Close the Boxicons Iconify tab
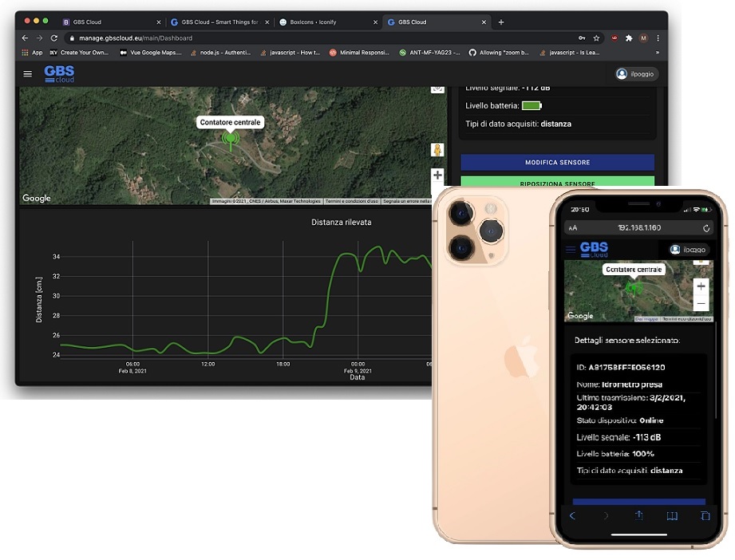The width and height of the screenshot is (735, 560). (375, 22)
